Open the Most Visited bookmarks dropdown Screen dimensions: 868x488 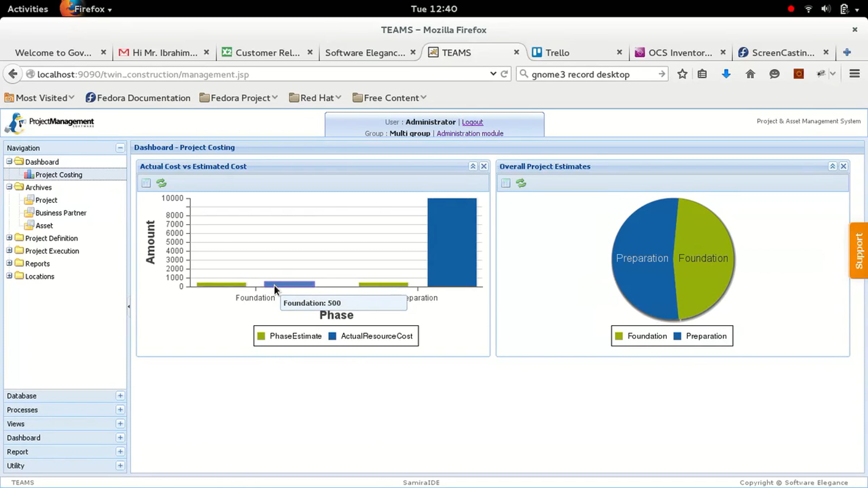(x=40, y=98)
